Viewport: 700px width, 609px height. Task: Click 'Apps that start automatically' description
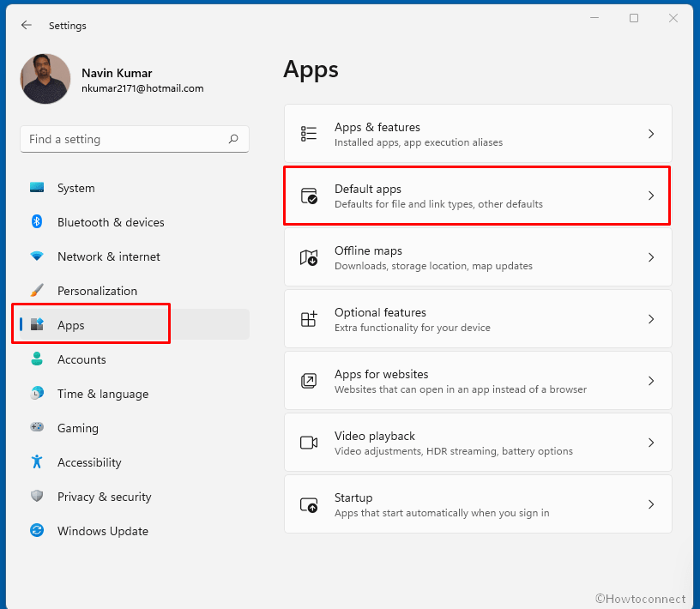(x=442, y=513)
